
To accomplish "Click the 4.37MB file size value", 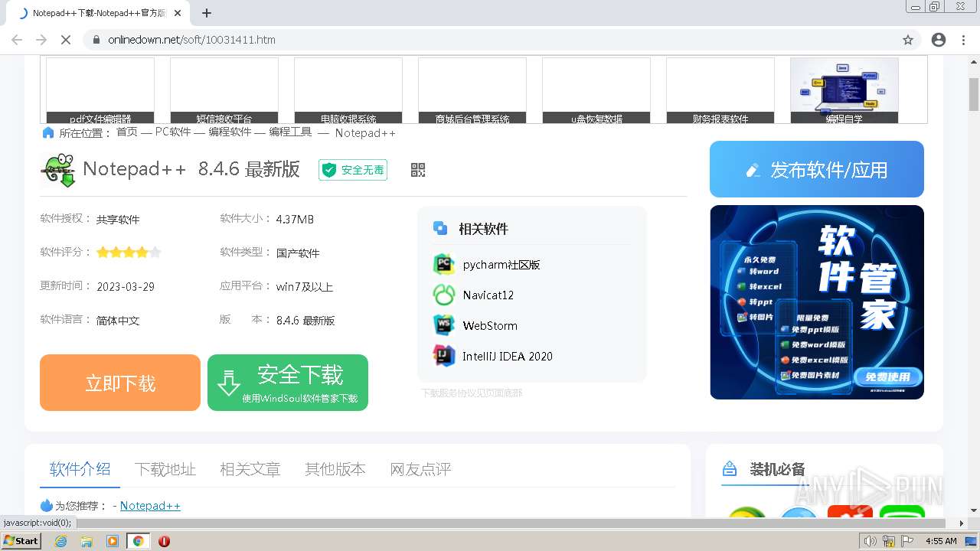I will [295, 220].
